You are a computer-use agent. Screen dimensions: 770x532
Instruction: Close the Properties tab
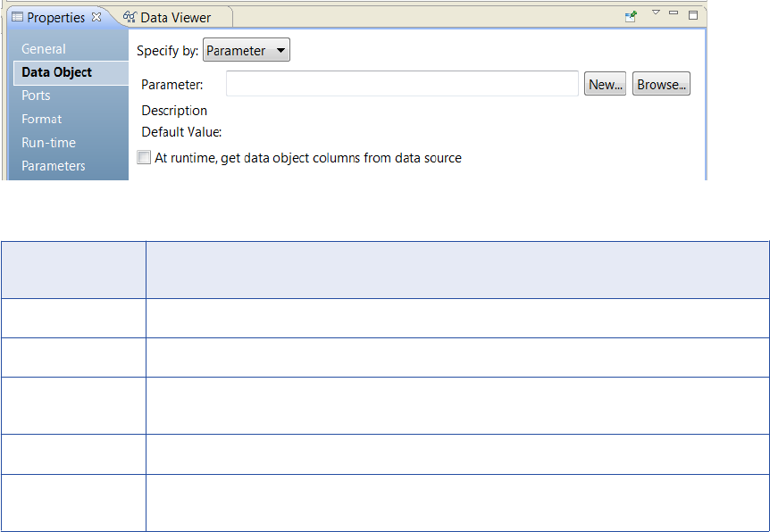pyautogui.click(x=96, y=17)
